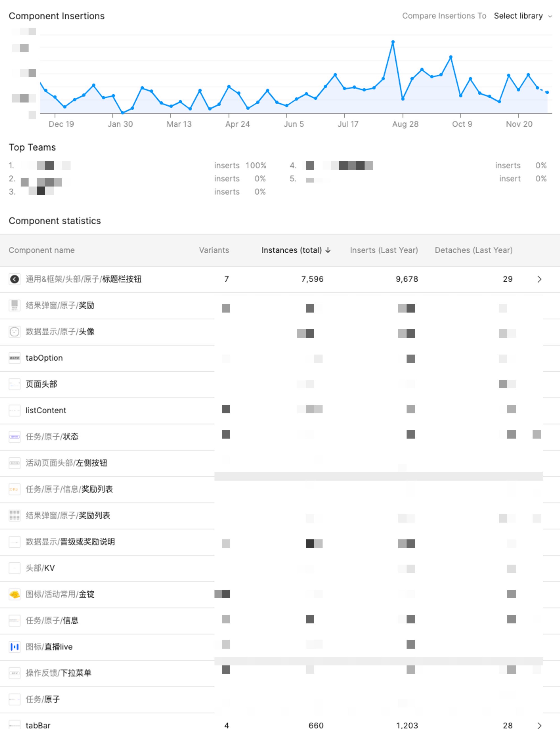Select the 数据显示/晋级或奖励说明 component name

70,542
